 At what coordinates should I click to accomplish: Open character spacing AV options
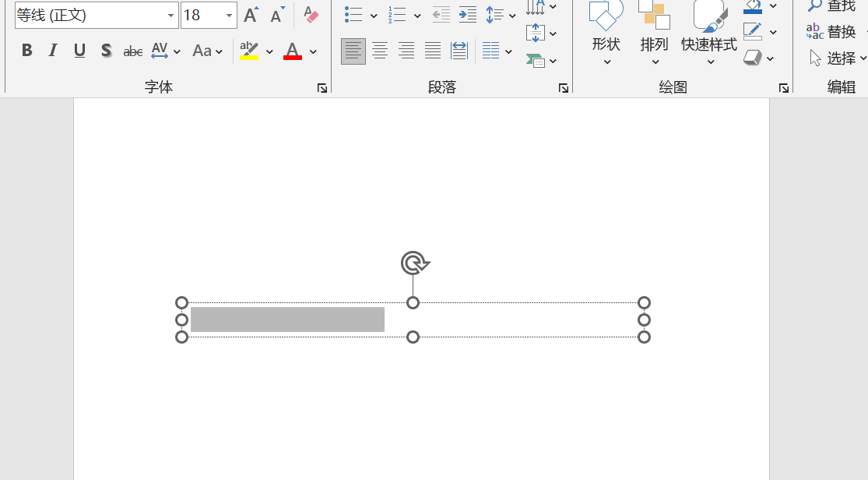click(x=166, y=51)
